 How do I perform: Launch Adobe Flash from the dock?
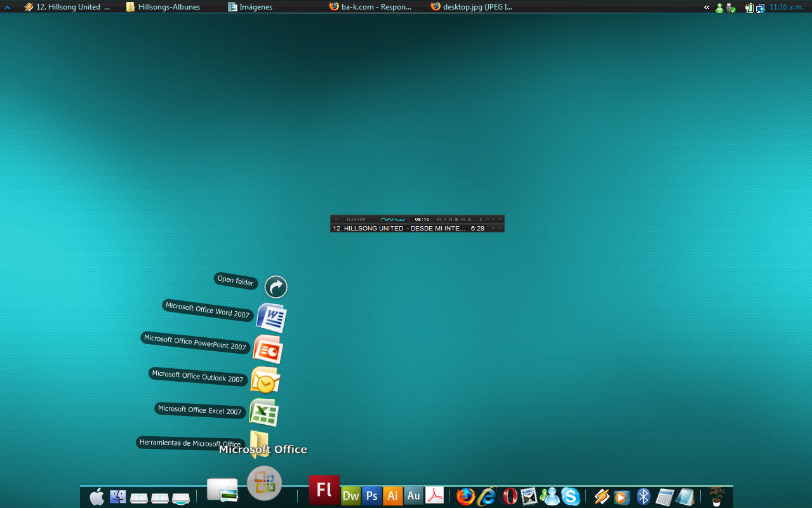[324, 490]
